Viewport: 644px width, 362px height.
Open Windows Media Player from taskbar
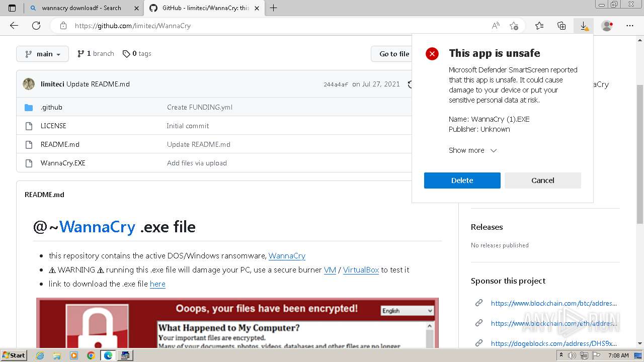pos(74,355)
